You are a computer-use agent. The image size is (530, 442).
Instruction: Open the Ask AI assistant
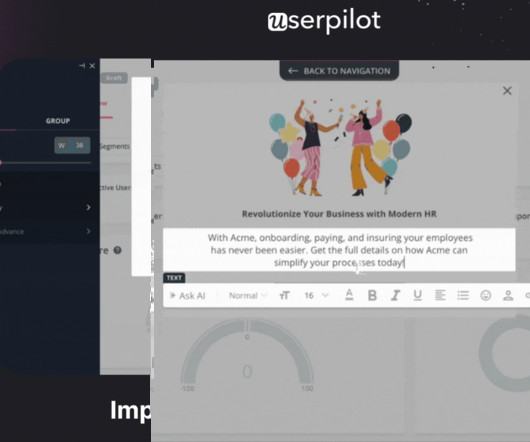pos(187,296)
